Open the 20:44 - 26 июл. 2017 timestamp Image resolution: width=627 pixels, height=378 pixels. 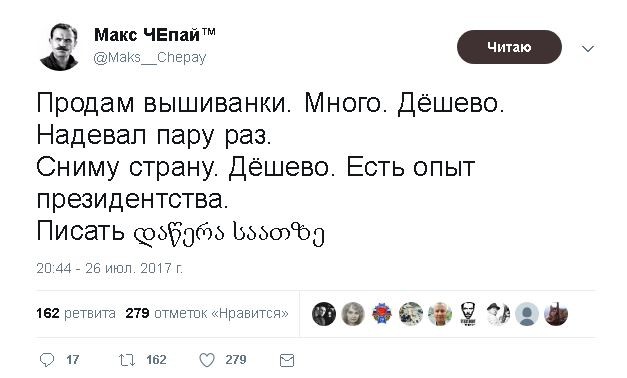click(110, 268)
